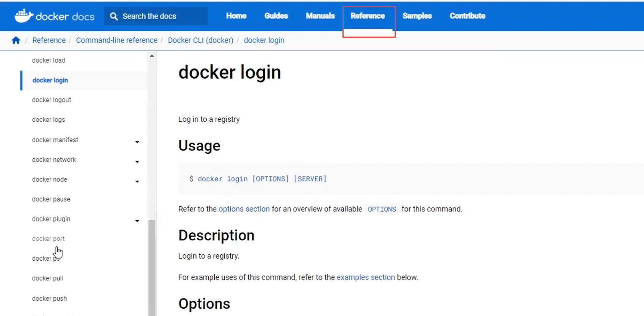Select docker logout in sidebar
This screenshot has width=644, height=316.
[x=52, y=100]
